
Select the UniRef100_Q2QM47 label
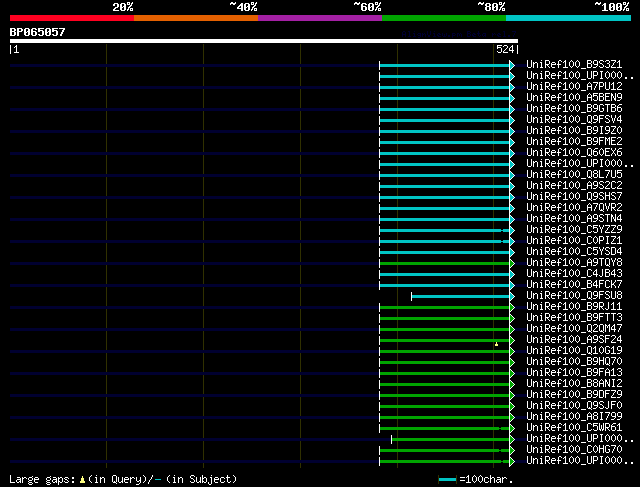[574, 329]
